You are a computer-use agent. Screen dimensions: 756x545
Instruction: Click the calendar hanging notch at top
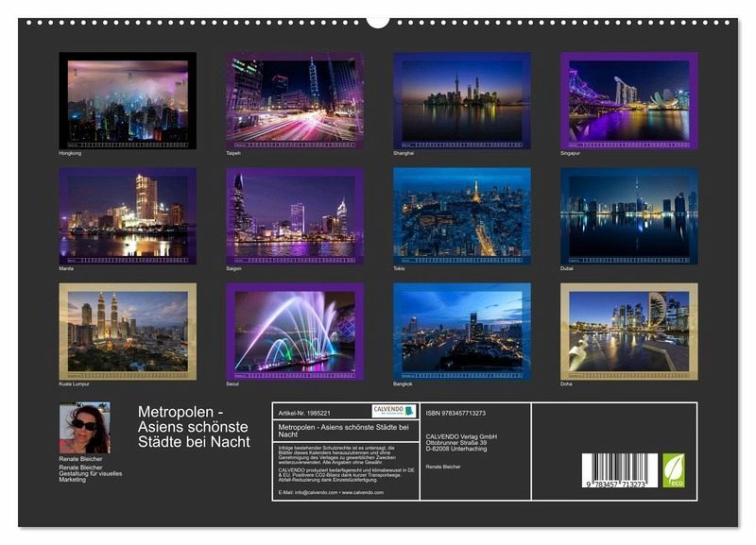(x=378, y=21)
